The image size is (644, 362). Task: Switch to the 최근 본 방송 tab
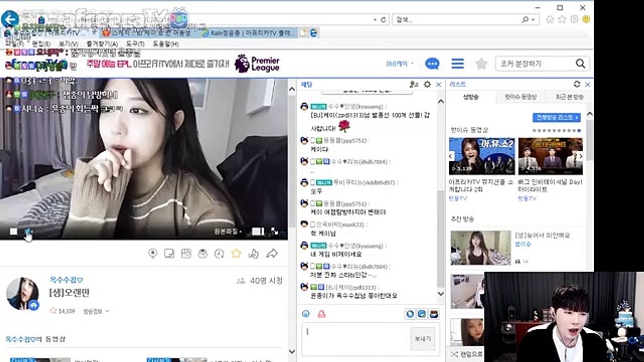(x=570, y=97)
